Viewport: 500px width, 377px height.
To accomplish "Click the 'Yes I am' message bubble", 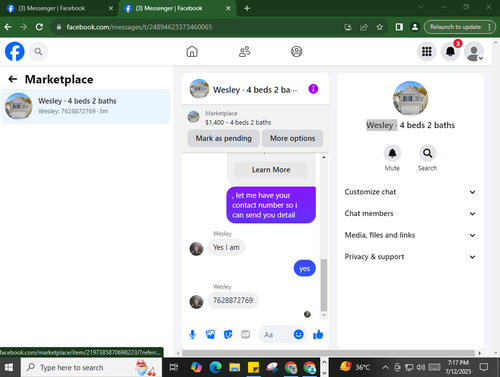I will [226, 247].
